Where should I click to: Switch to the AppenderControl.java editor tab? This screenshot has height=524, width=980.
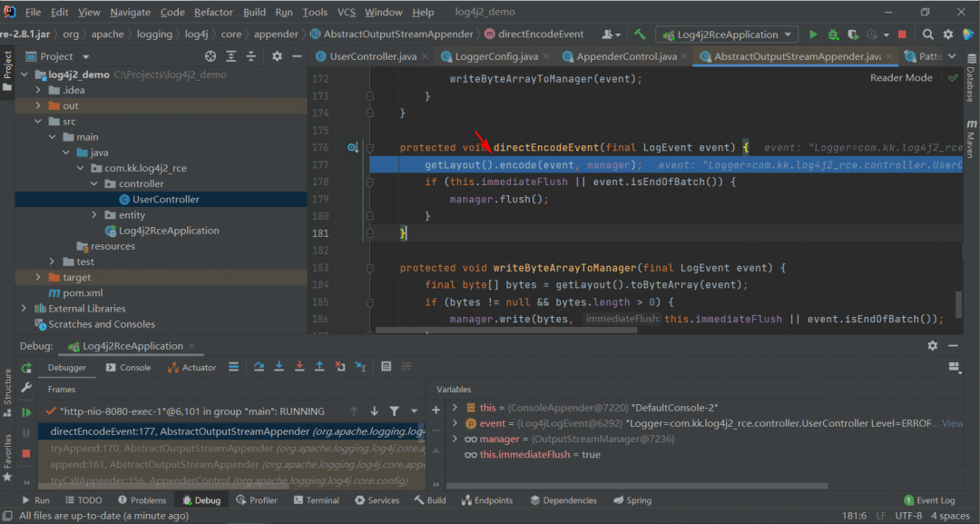click(x=626, y=56)
